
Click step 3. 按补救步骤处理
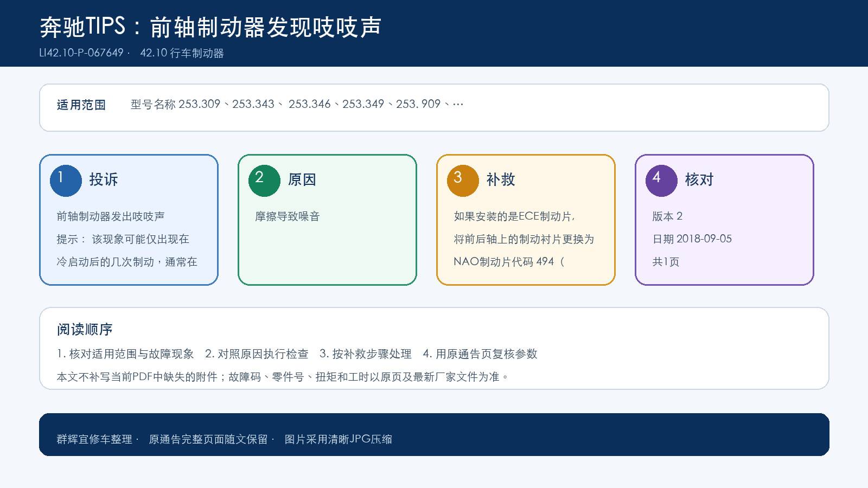(x=366, y=354)
